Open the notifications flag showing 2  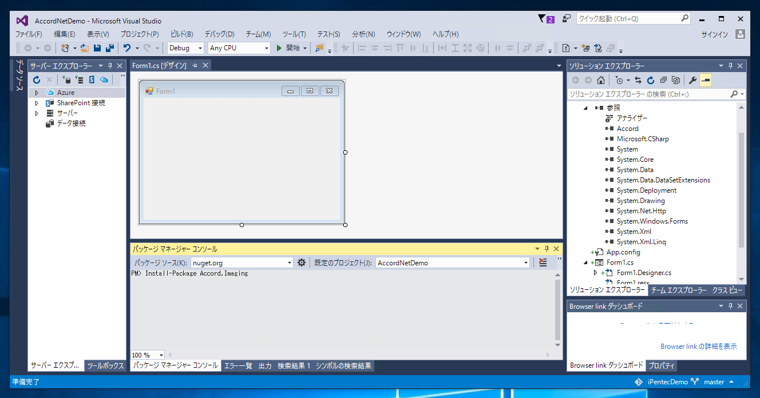click(546, 19)
